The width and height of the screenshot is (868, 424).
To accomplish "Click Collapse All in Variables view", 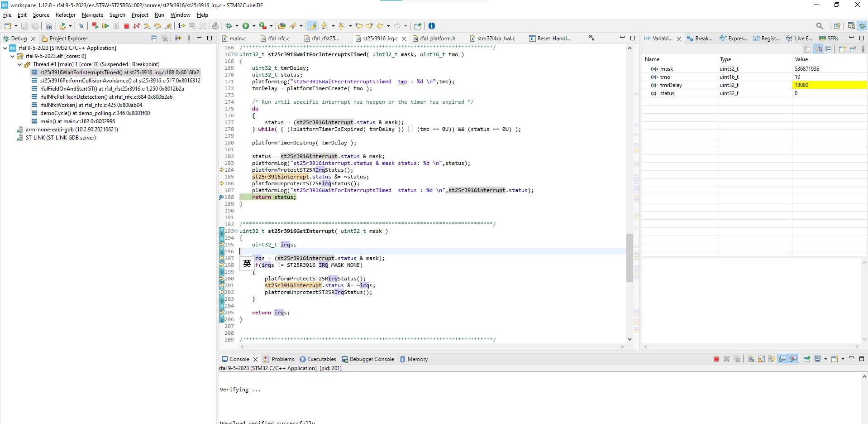I will [x=829, y=49].
